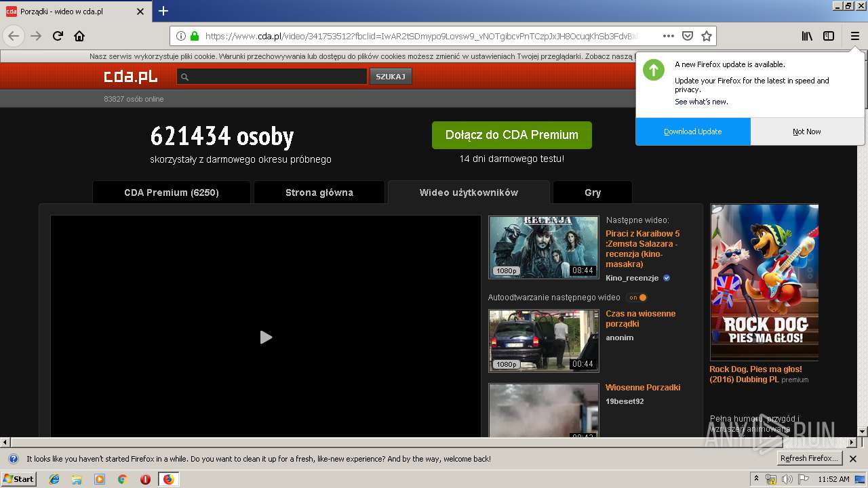Save page to Pocket

coord(687,36)
